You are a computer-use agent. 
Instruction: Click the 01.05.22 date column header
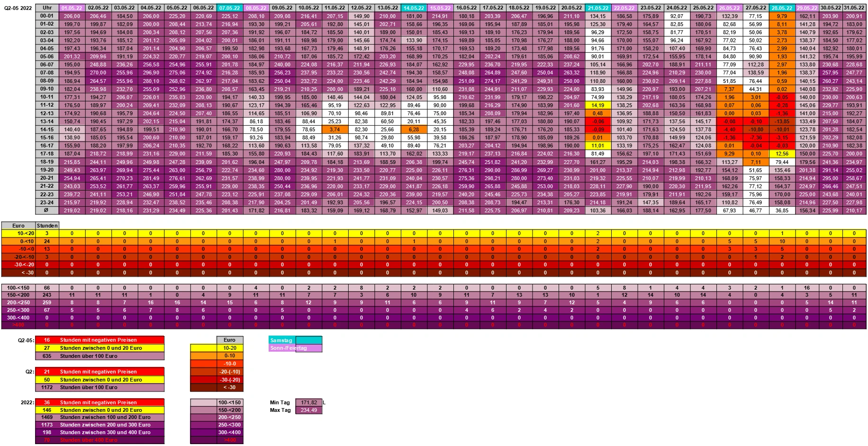click(72, 8)
